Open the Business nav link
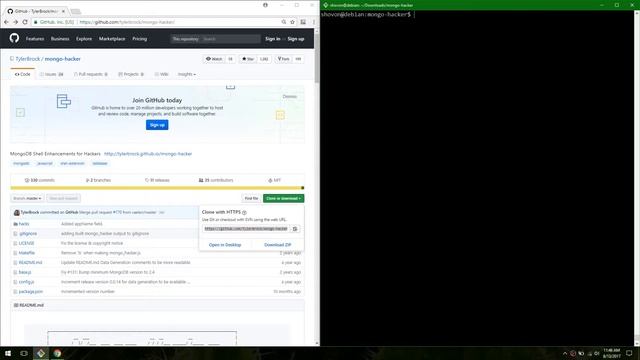Screen dimensions: 640x360 [x=60, y=39]
